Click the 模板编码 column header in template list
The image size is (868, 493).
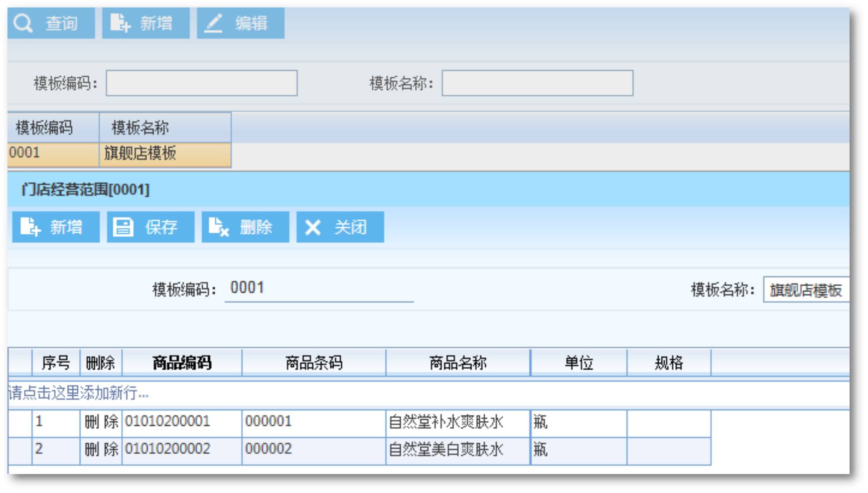coord(53,128)
